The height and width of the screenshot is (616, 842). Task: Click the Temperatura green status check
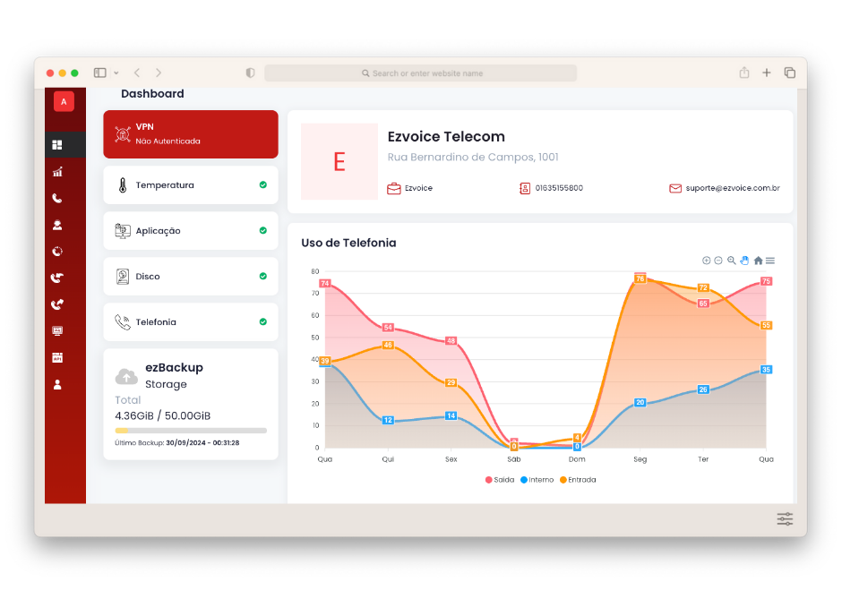pyautogui.click(x=263, y=184)
